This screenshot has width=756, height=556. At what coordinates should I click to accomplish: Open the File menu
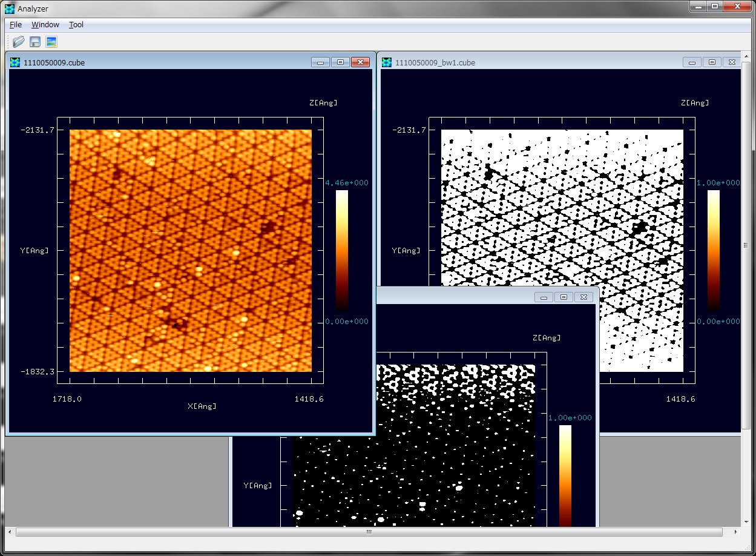click(16, 25)
